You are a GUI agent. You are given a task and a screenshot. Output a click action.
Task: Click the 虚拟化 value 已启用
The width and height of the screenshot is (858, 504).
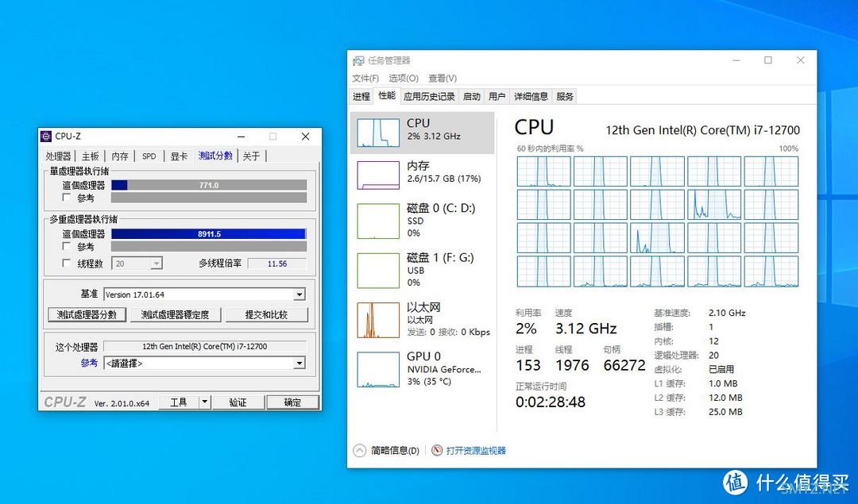[721, 369]
